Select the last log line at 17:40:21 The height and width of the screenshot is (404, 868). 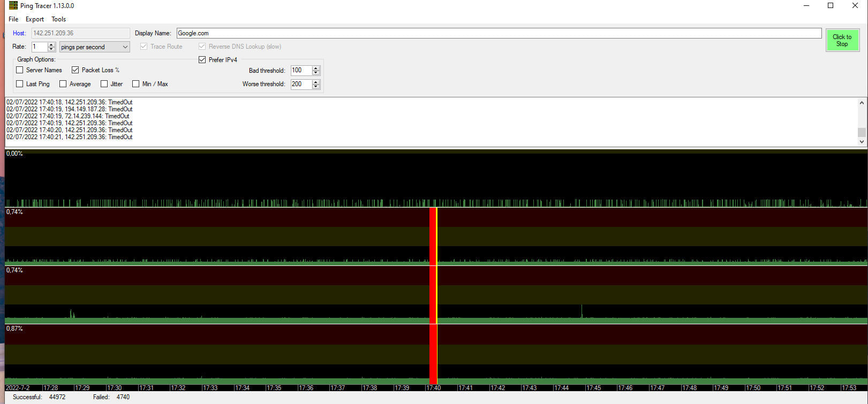point(70,137)
